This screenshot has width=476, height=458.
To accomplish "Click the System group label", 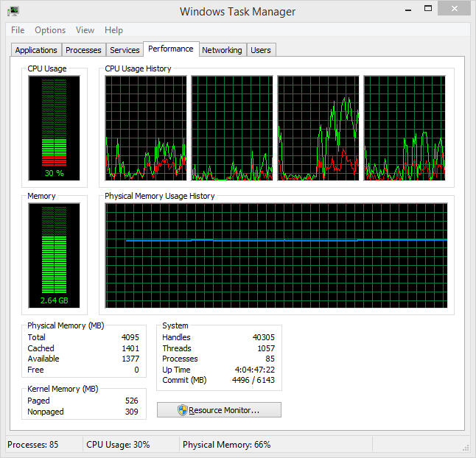I will [x=175, y=325].
